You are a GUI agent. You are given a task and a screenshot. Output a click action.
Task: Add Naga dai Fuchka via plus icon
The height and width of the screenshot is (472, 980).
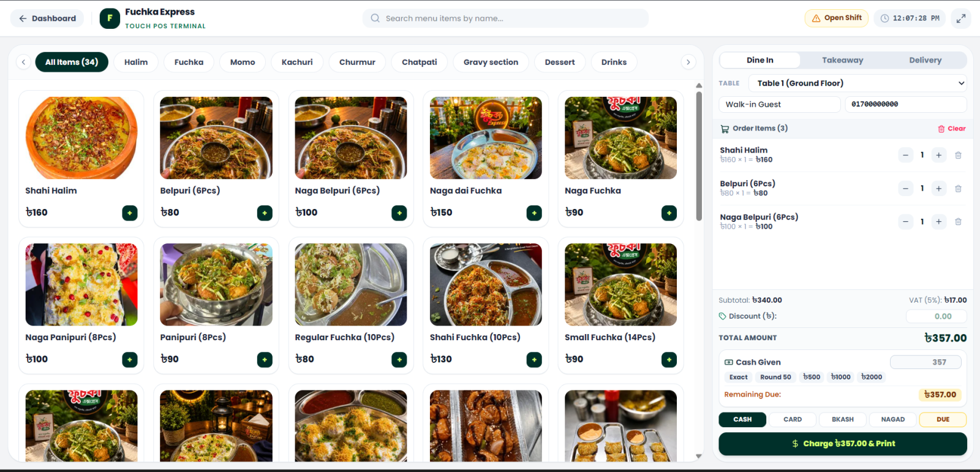click(534, 213)
